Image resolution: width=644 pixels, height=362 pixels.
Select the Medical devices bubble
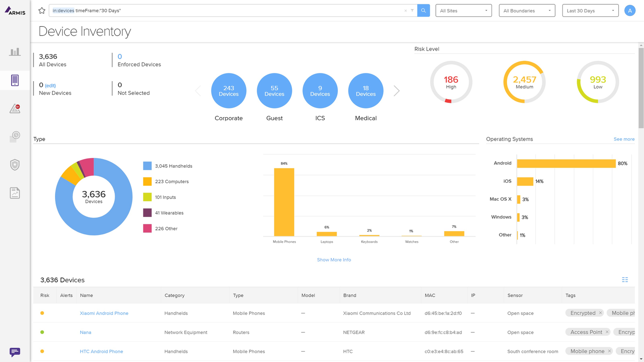[365, 90]
